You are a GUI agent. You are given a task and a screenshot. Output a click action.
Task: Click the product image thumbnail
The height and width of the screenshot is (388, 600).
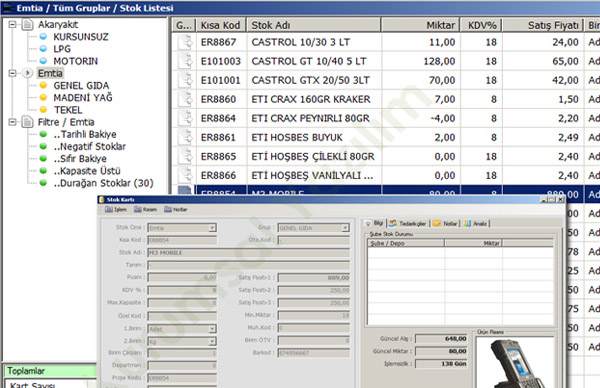(515, 363)
